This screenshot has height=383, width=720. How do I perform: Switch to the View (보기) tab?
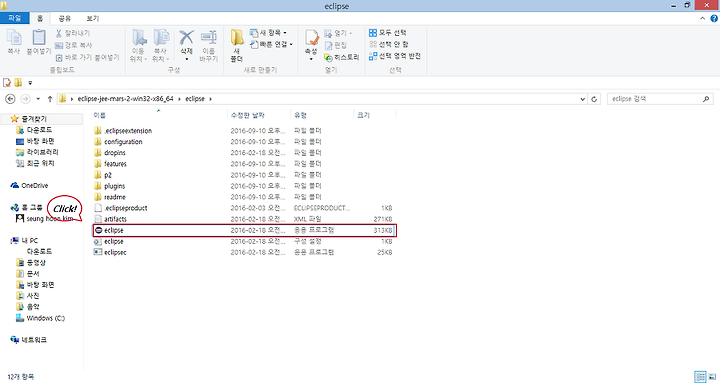(x=93, y=18)
